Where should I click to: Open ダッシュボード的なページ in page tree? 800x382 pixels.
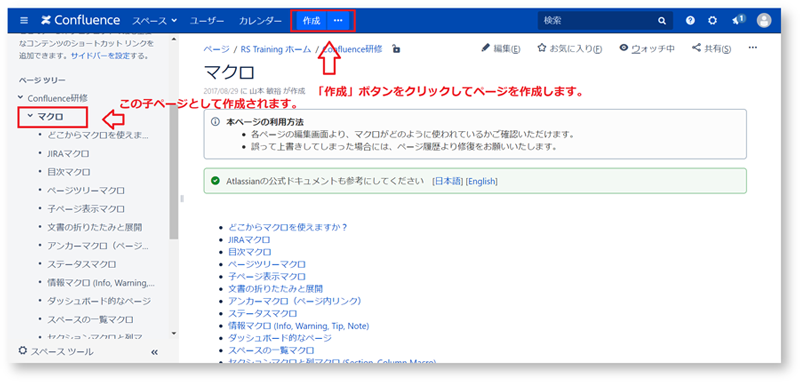[x=99, y=301]
